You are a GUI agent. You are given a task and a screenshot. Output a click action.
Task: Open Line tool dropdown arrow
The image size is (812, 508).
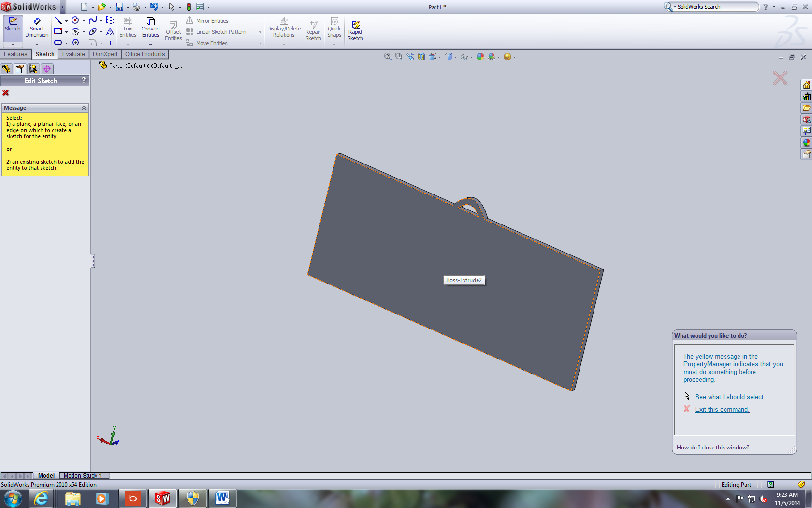point(66,21)
